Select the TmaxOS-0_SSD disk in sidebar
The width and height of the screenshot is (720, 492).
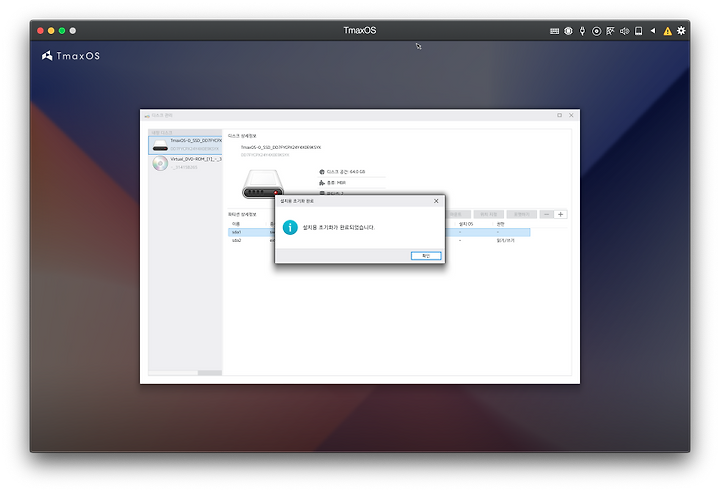click(185, 145)
